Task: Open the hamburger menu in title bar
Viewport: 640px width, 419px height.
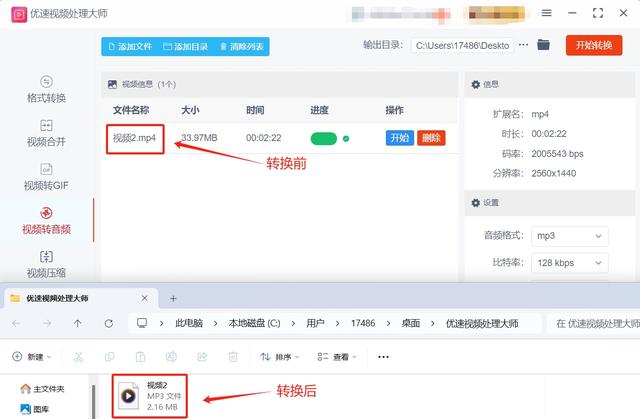Action: coord(547,13)
